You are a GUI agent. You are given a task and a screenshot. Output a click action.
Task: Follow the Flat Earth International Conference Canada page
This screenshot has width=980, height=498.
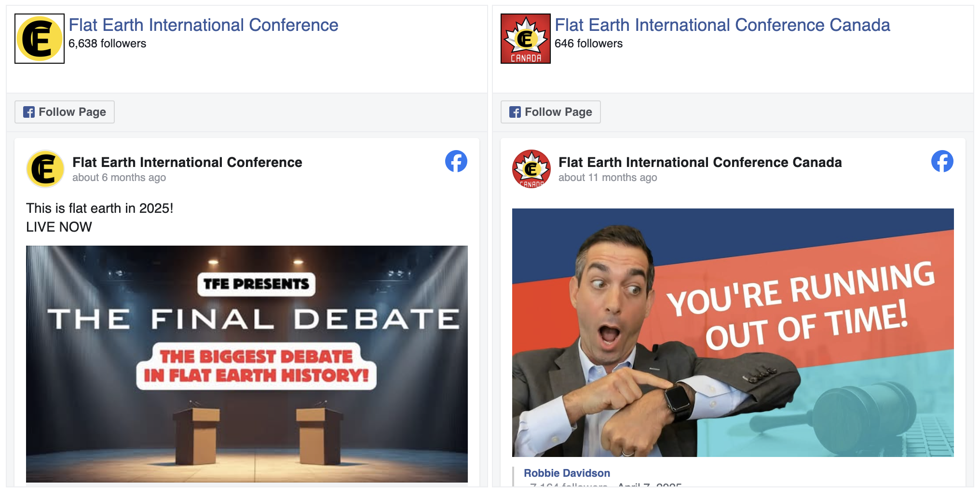(550, 112)
